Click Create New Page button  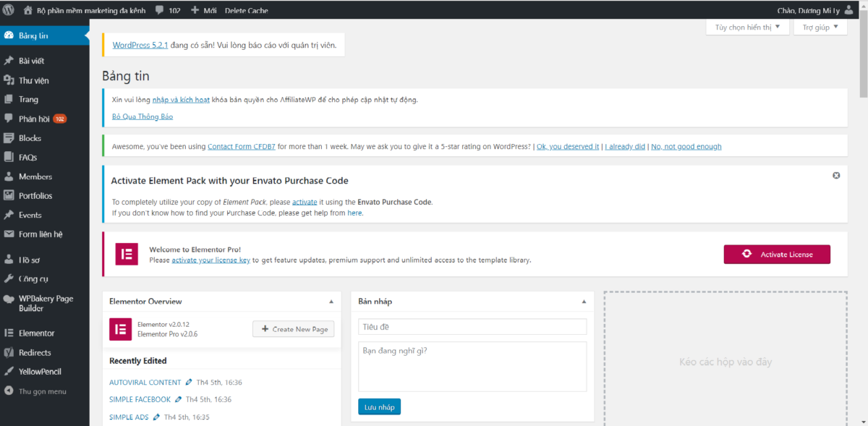pos(293,329)
